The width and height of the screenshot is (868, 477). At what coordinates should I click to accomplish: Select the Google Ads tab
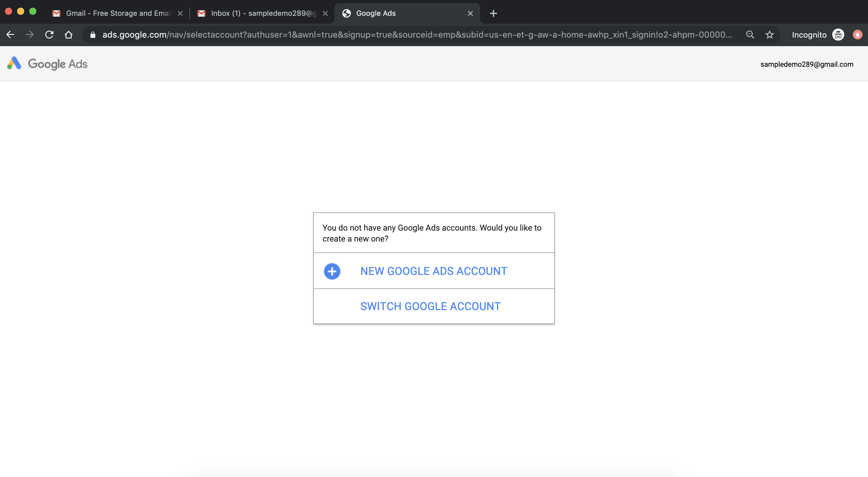tap(407, 13)
